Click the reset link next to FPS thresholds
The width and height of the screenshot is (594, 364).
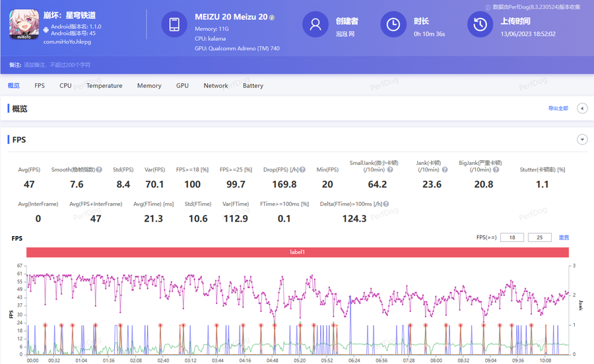tap(564, 237)
